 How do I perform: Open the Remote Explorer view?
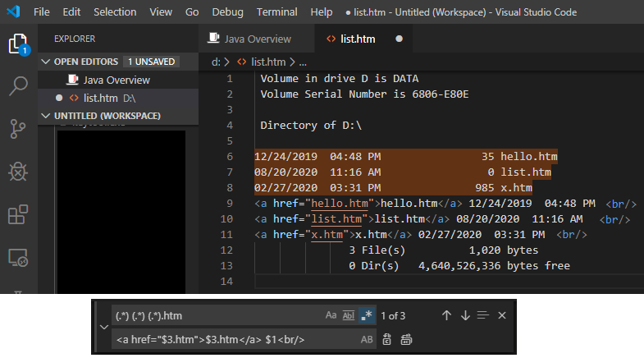(x=18, y=258)
